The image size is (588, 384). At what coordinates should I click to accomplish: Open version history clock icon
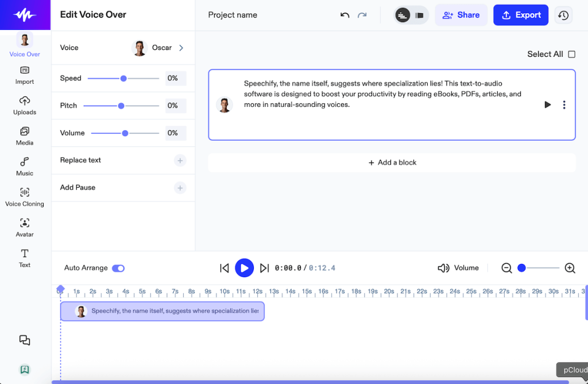tap(563, 15)
